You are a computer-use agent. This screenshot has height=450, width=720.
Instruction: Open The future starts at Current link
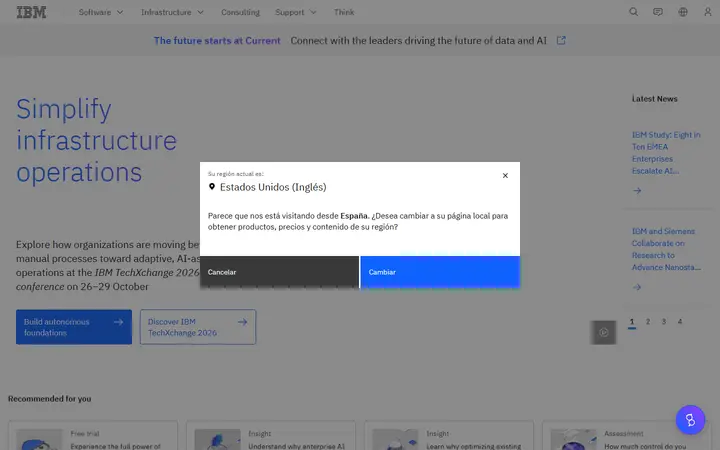click(x=217, y=40)
